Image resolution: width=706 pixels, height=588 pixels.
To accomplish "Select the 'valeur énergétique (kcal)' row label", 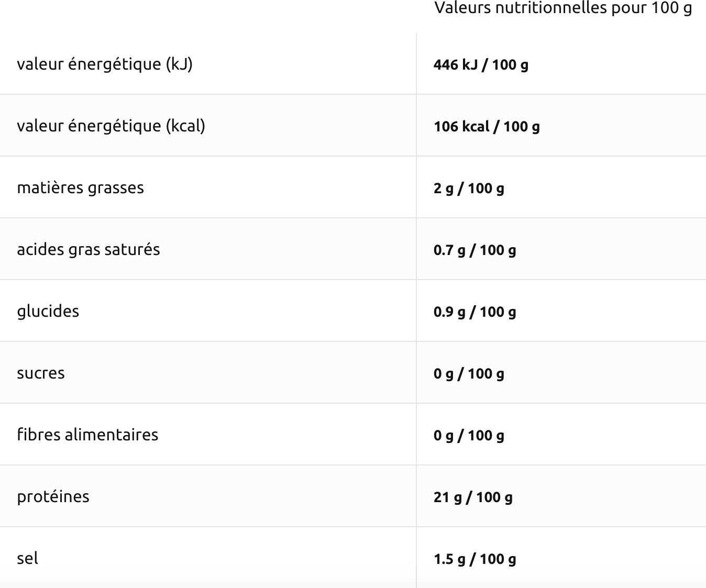I will coord(111,126).
